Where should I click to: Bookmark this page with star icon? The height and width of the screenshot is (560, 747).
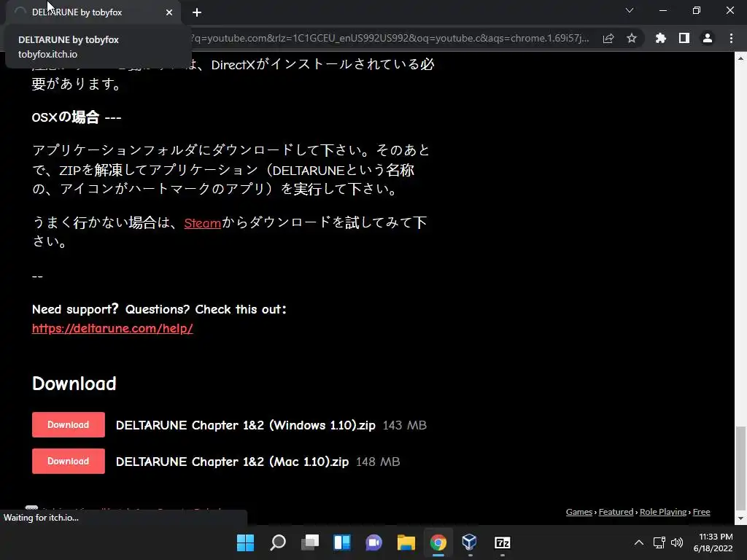point(632,38)
